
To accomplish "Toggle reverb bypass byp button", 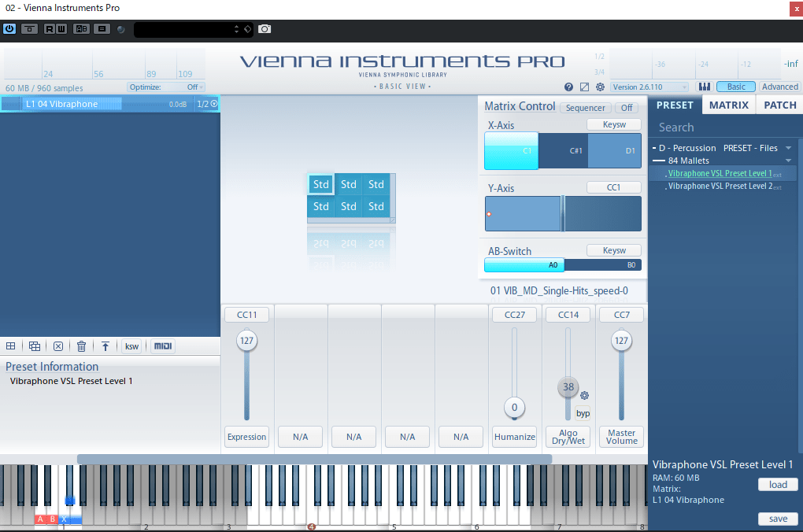I will coord(583,413).
